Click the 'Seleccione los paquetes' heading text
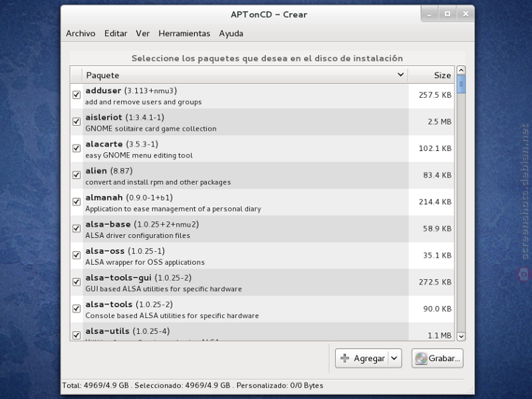 pyautogui.click(x=267, y=59)
